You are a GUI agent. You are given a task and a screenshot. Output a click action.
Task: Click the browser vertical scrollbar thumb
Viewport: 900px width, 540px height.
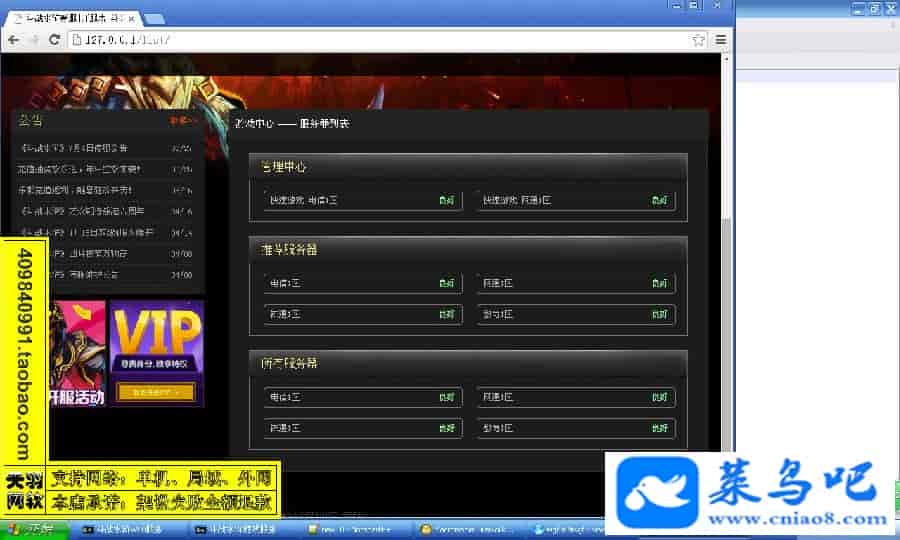point(726,333)
